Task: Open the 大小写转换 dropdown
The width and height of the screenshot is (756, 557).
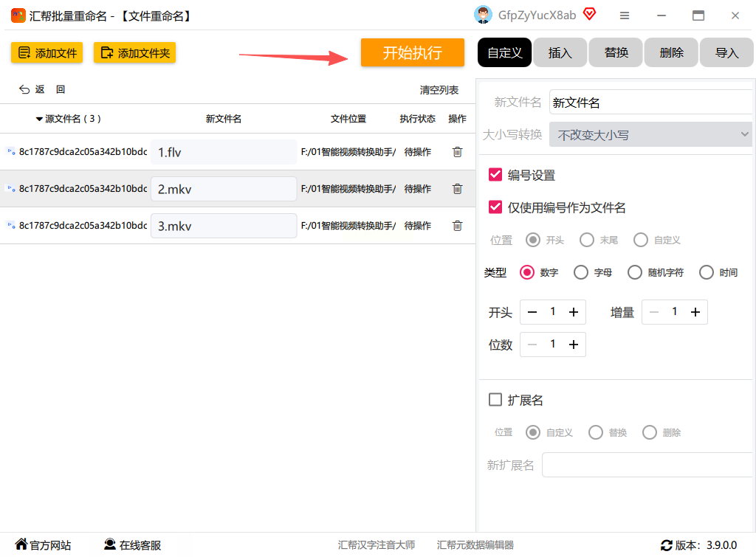Action: pos(650,135)
